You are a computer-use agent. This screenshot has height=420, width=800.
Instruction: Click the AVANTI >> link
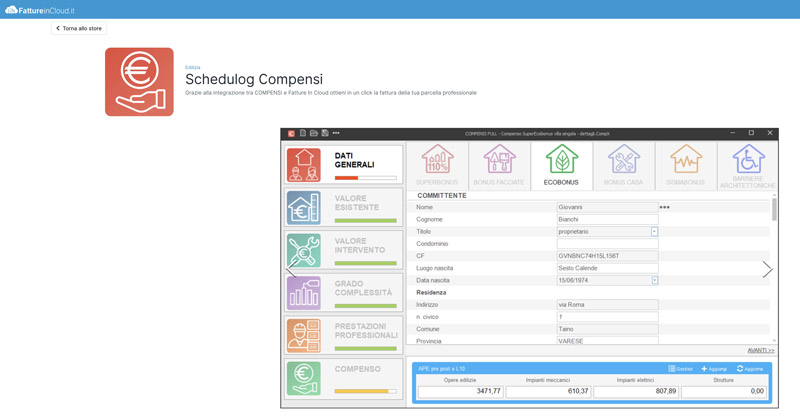[761, 350]
